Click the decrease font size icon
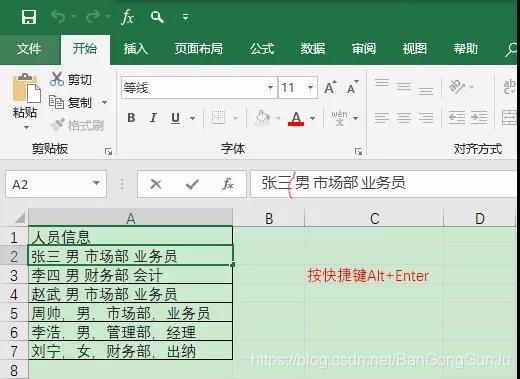Image resolution: width=520 pixels, height=379 pixels. click(x=352, y=87)
